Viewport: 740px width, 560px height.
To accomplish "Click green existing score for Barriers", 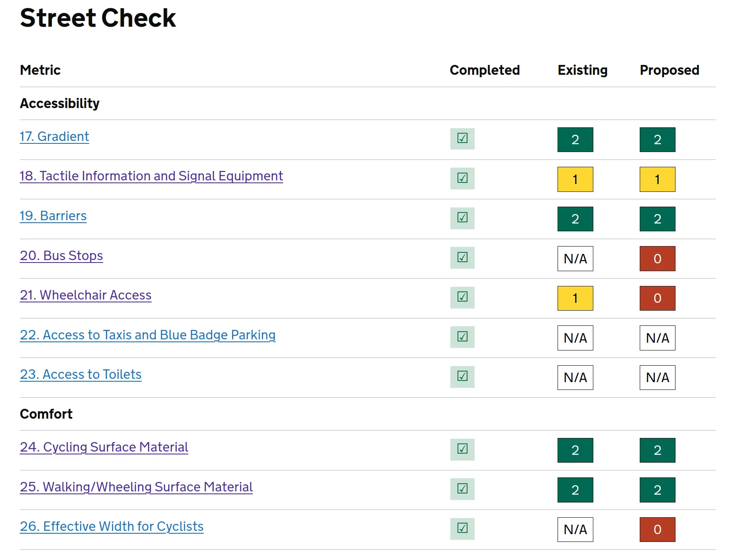I will pyautogui.click(x=575, y=219).
